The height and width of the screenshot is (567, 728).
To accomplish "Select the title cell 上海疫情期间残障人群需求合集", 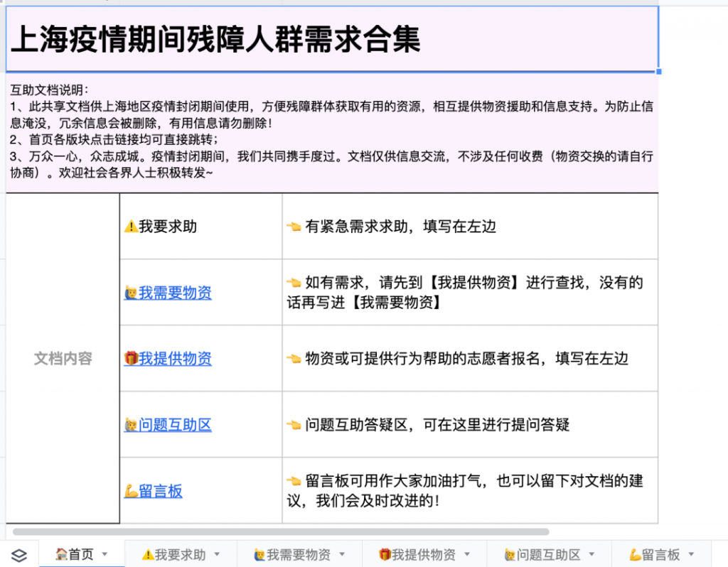I will point(331,40).
